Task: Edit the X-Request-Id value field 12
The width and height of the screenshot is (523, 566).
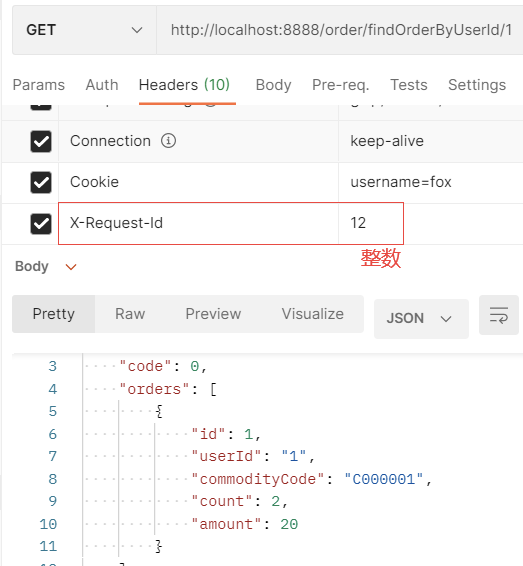Action: click(x=371, y=223)
